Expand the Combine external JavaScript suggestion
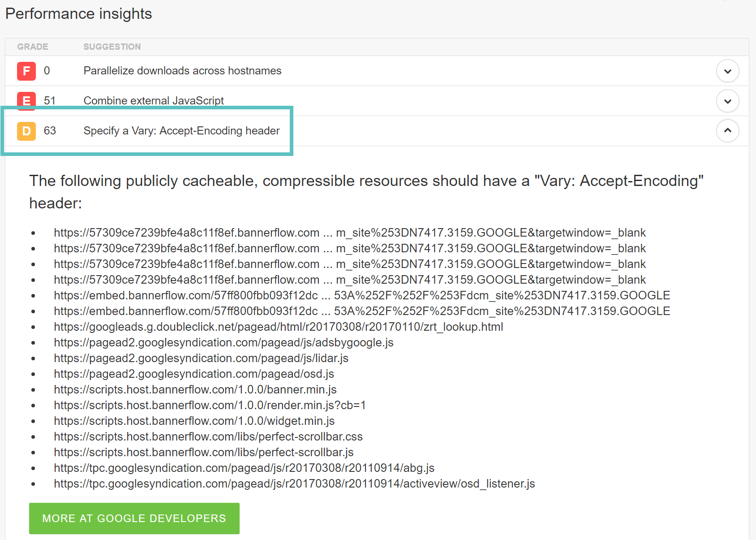756x540 pixels. click(728, 101)
